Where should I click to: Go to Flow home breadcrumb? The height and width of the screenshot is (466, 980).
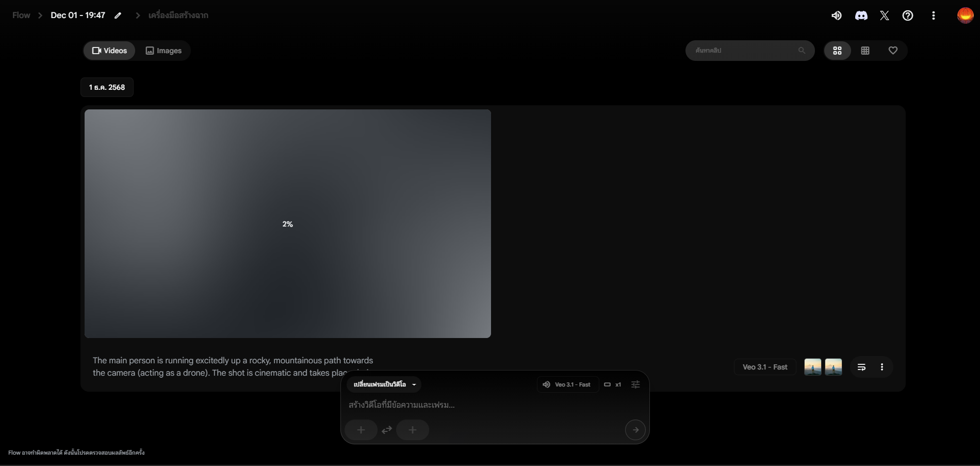pos(21,15)
